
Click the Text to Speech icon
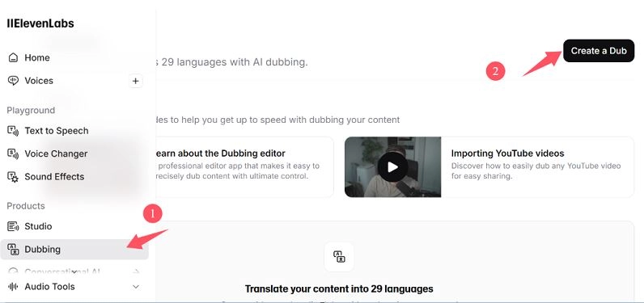tap(13, 131)
